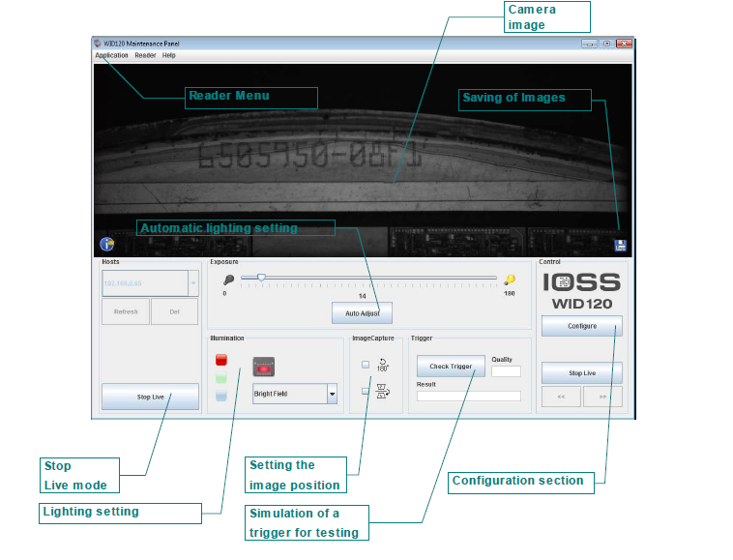Click the WID120 Maintenance Panel title icon

(x=98, y=44)
